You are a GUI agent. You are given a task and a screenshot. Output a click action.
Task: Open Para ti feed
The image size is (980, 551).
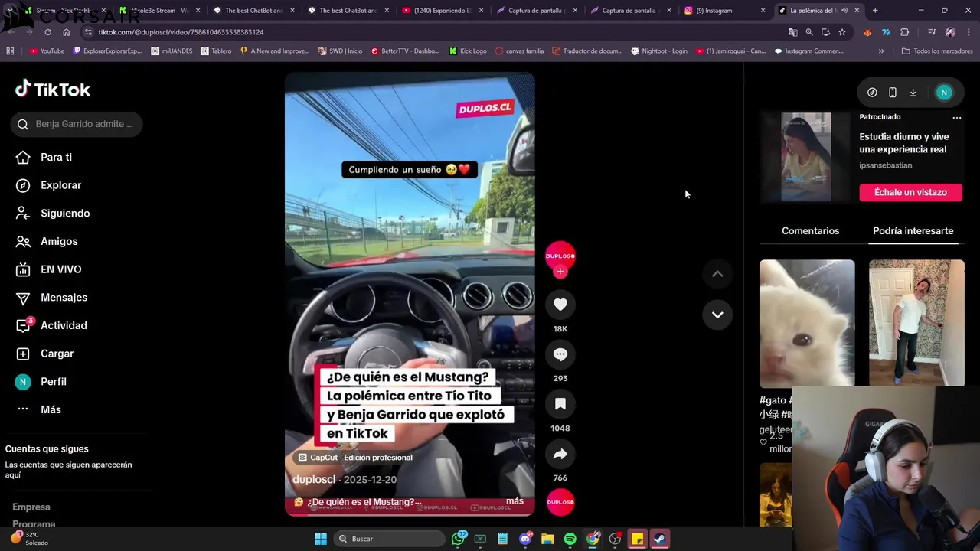56,157
